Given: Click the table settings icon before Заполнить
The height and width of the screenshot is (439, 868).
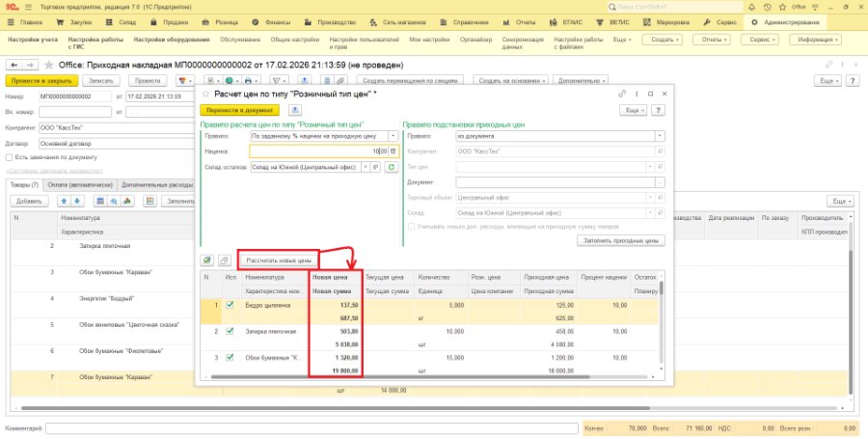Looking at the screenshot, I should (149, 201).
